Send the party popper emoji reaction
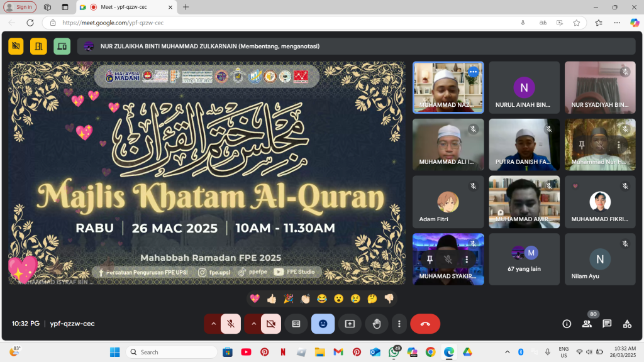644x362 pixels. click(x=288, y=299)
